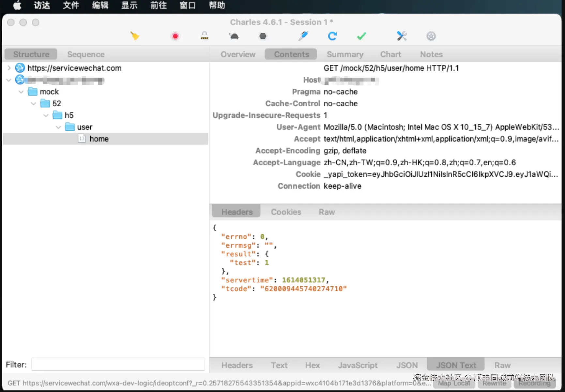Toggle recording with the red record button
This screenshot has width=565, height=392.
point(175,36)
